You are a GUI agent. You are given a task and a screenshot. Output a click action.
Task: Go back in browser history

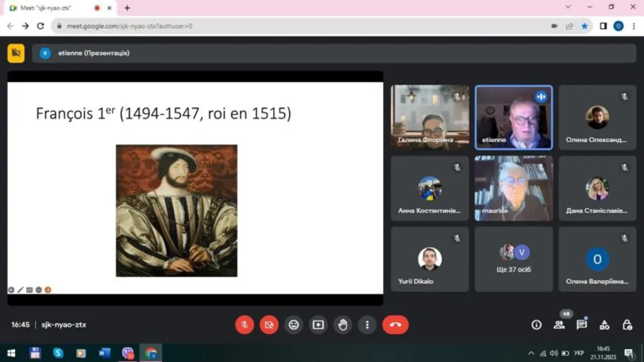[10, 26]
